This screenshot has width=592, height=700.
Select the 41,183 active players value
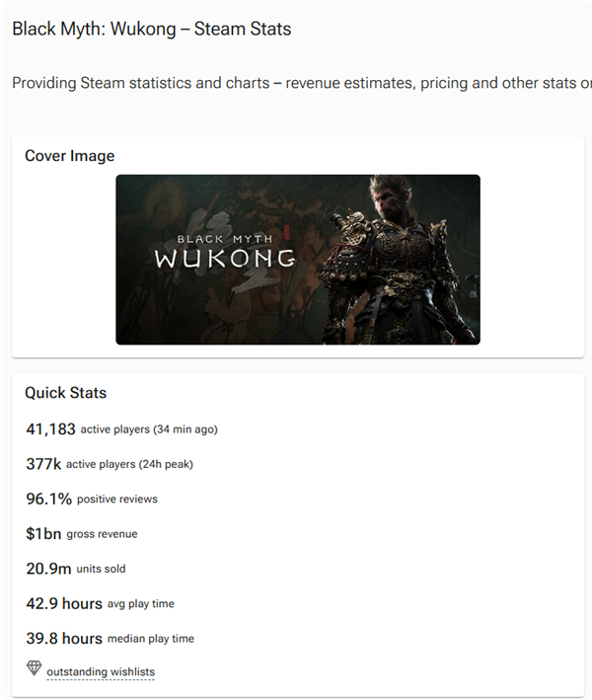point(50,428)
